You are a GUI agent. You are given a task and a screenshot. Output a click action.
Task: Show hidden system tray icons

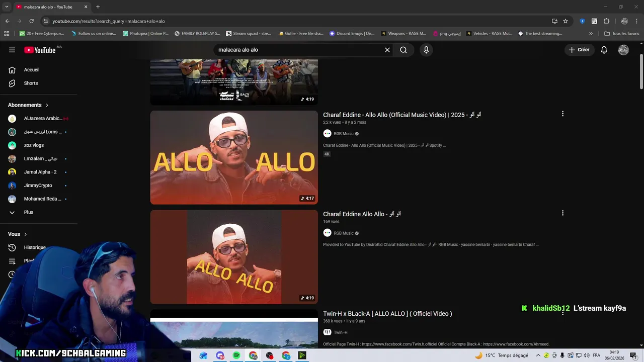538,355
